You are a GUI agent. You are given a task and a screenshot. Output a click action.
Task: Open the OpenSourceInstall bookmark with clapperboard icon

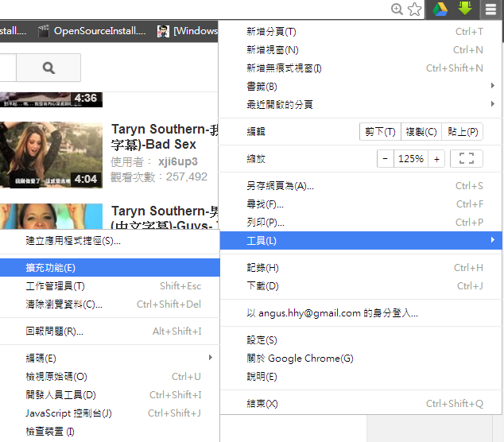click(91, 31)
